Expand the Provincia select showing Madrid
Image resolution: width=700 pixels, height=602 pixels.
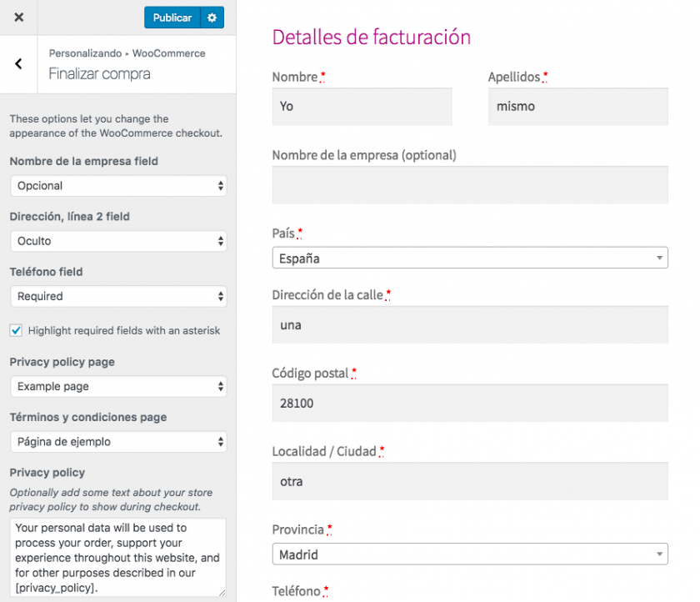click(x=470, y=554)
